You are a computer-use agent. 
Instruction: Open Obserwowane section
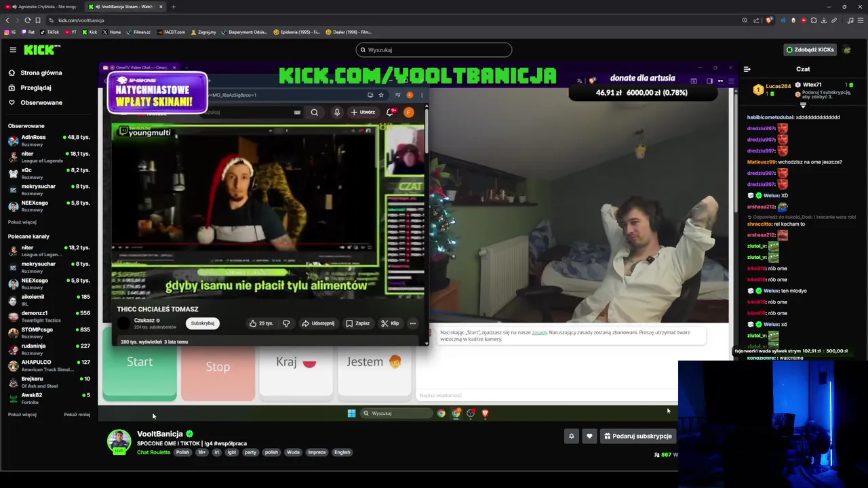pos(35,102)
